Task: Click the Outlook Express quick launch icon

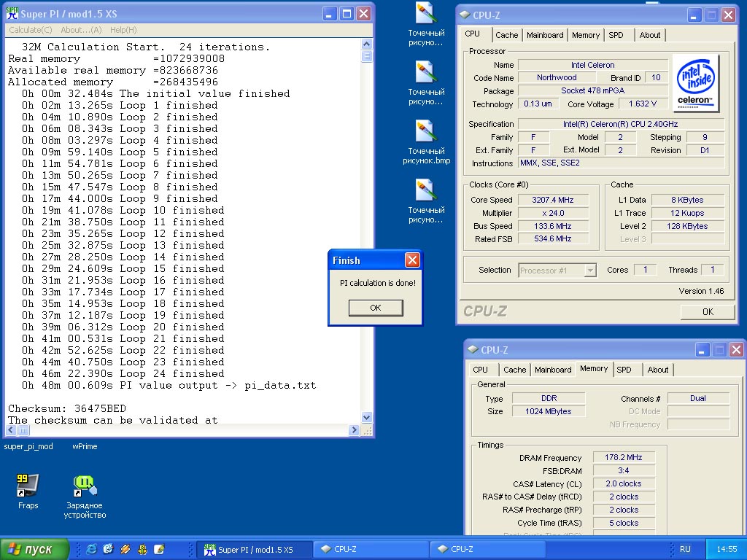Action: pyautogui.click(x=108, y=549)
